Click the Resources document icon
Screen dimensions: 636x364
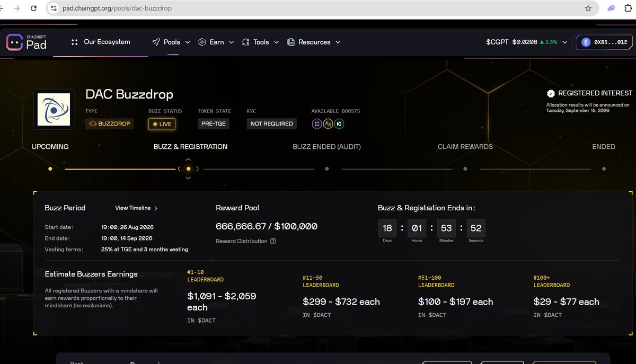click(290, 42)
